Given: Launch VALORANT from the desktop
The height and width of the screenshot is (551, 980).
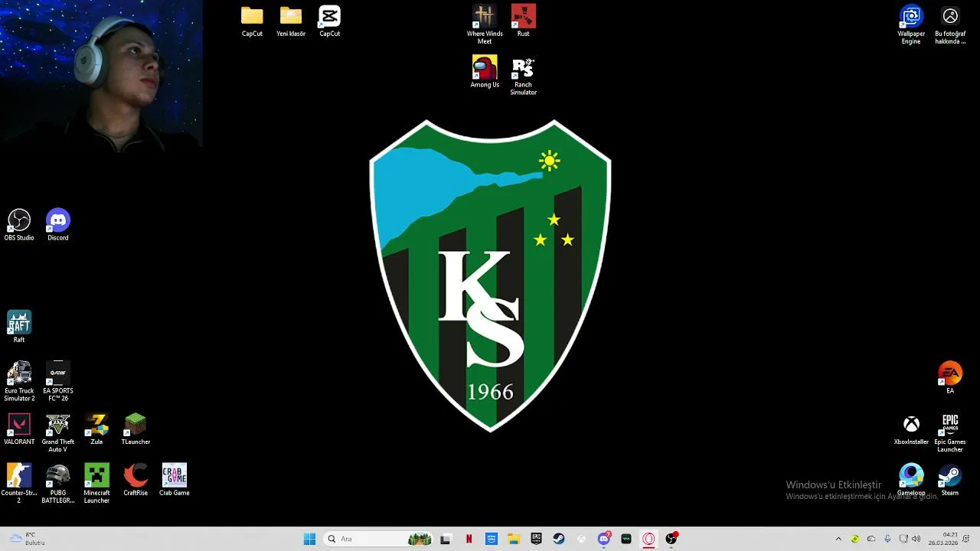Looking at the screenshot, I should pyautogui.click(x=19, y=429).
